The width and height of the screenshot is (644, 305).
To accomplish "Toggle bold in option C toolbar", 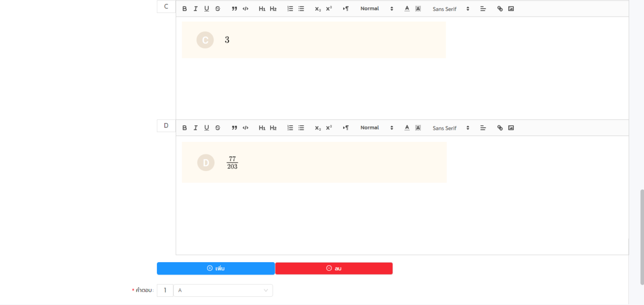I will point(184,9).
